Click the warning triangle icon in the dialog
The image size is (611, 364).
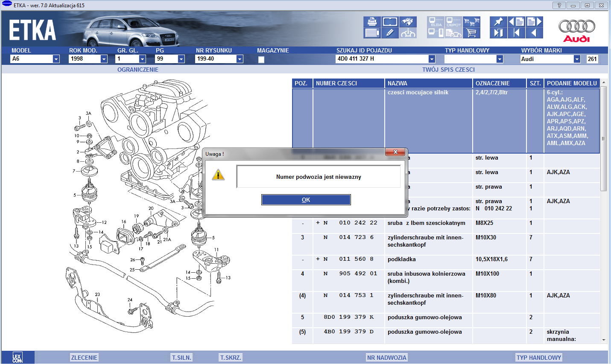pos(218,175)
